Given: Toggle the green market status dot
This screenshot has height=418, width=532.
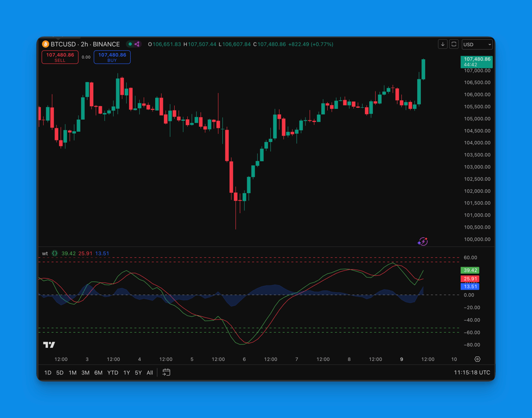Looking at the screenshot, I should click(130, 44).
